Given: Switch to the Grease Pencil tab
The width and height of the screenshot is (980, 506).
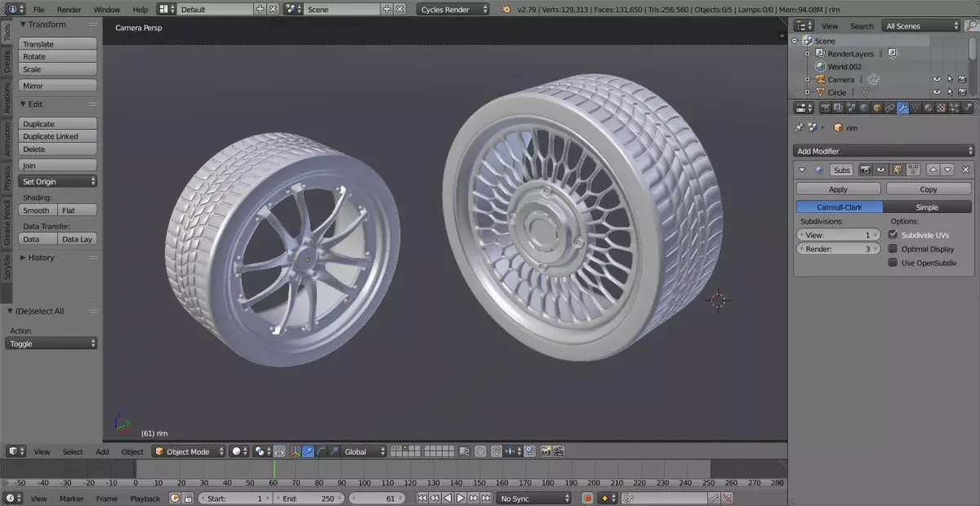Looking at the screenshot, I should [x=7, y=224].
